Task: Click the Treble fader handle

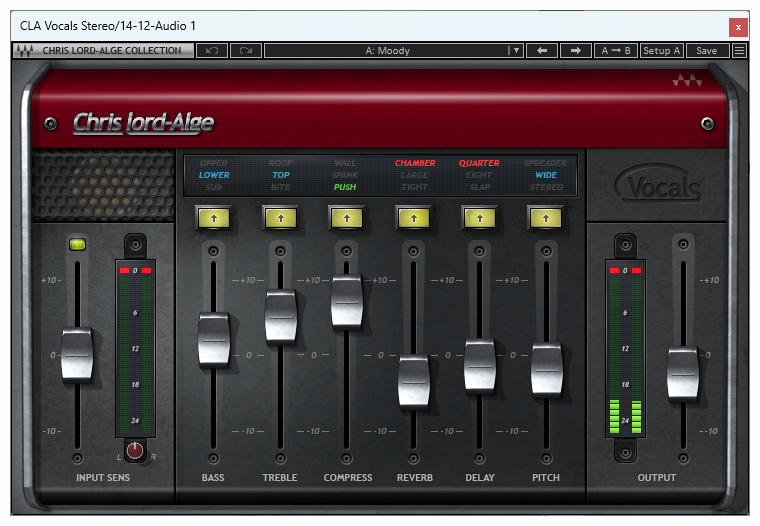Action: tap(281, 317)
